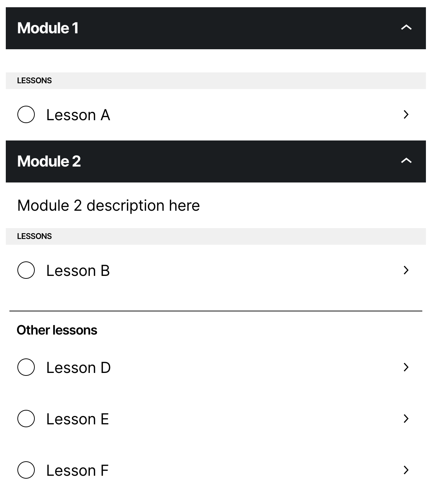The image size is (431, 504).
Task: Open Lesson A details chevron
Action: point(405,115)
